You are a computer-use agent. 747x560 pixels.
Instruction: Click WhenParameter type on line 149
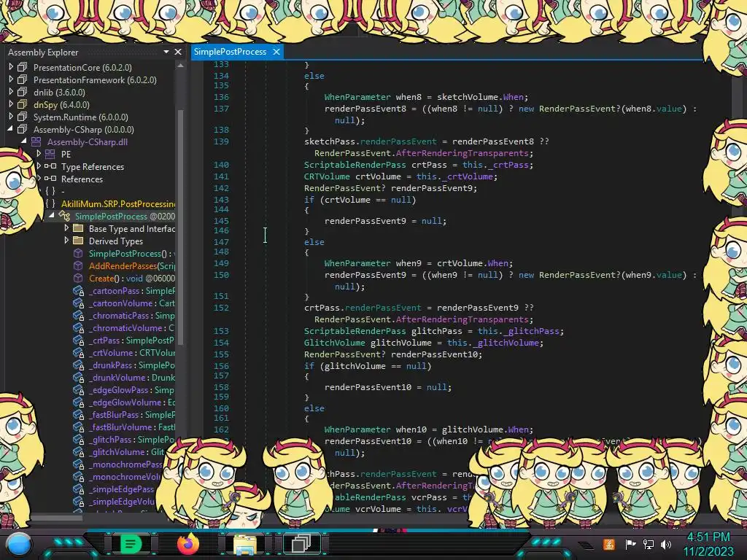357,262
